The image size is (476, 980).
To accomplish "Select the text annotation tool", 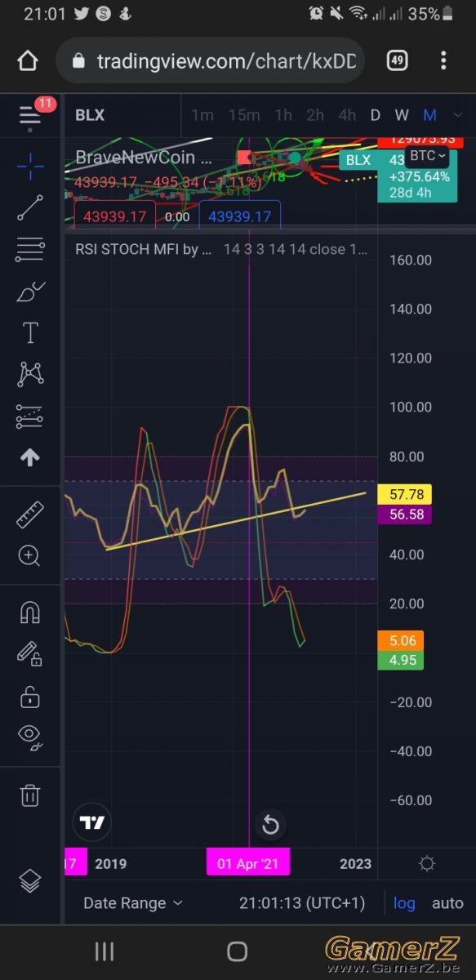I will (x=30, y=332).
